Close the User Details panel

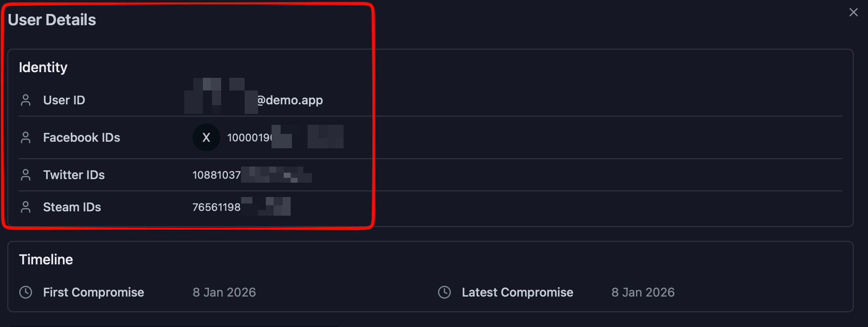pos(853,12)
